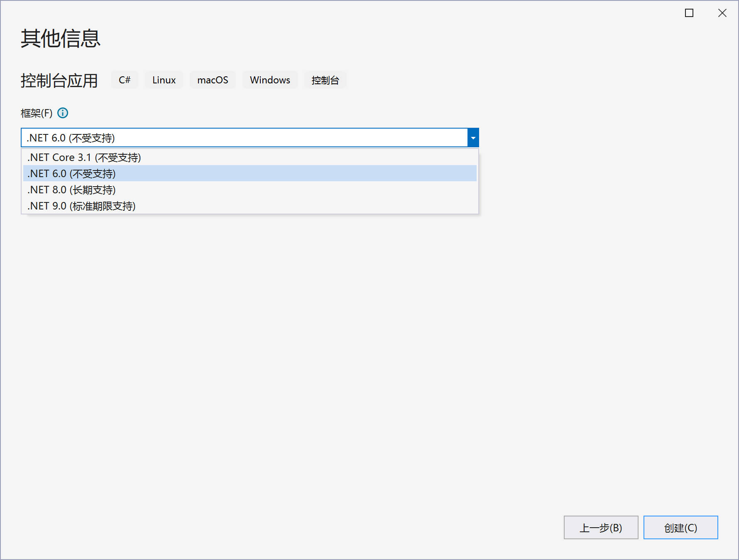Go back with the 上一步(B) button
Image resolution: width=739 pixels, height=560 pixels.
tap(600, 528)
